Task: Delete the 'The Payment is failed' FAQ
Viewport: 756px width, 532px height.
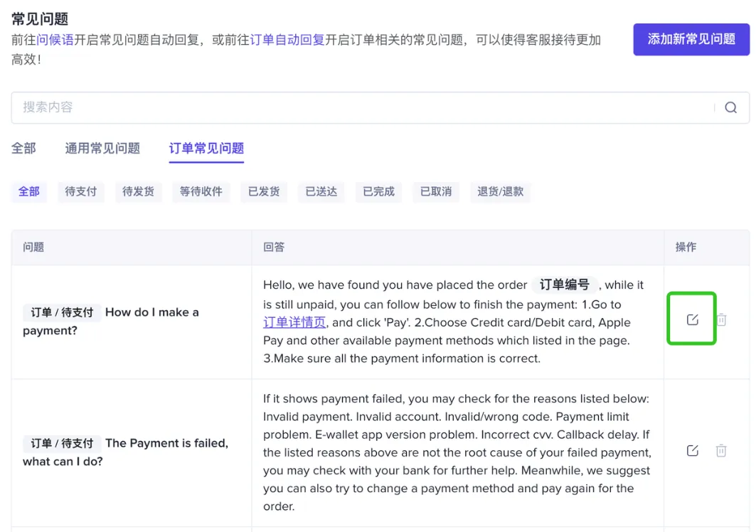Action: (721, 450)
